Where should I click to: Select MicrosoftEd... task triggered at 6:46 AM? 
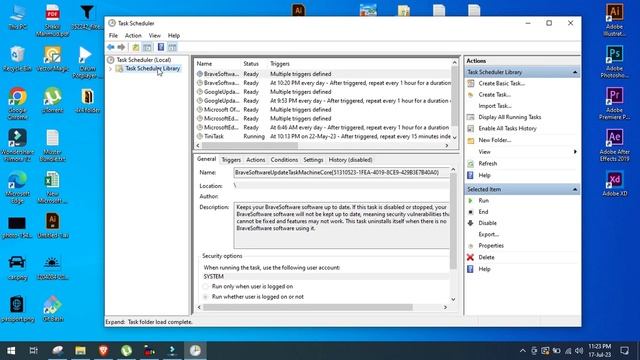click(323, 127)
